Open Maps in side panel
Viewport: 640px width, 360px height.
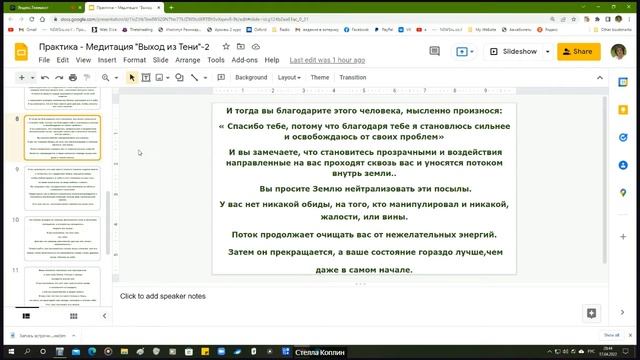[x=623, y=193]
